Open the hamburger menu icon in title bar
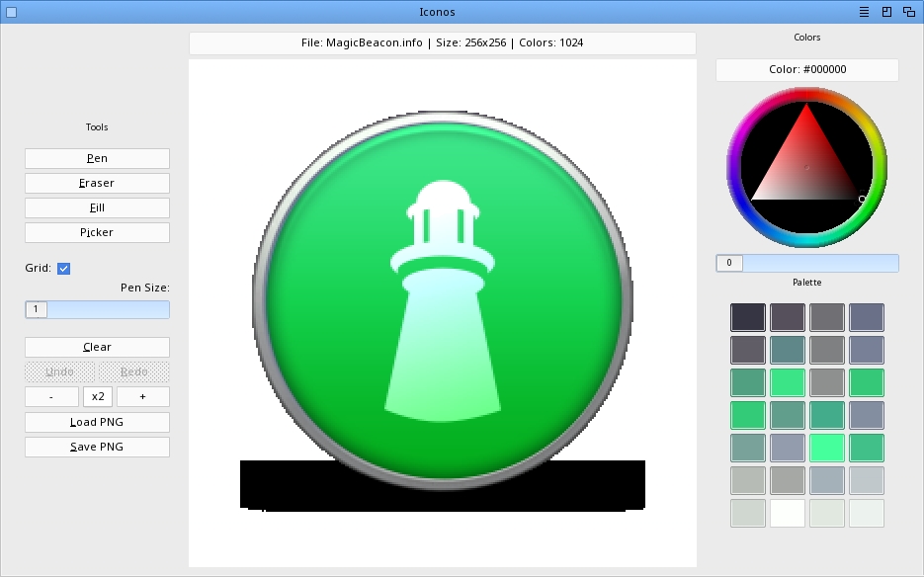Image resolution: width=924 pixels, height=577 pixels. point(864,12)
